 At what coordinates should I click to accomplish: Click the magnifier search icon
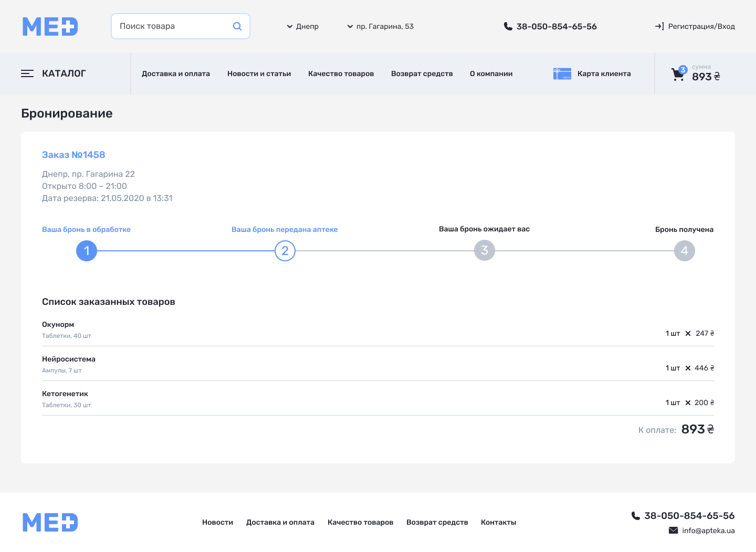tap(237, 26)
